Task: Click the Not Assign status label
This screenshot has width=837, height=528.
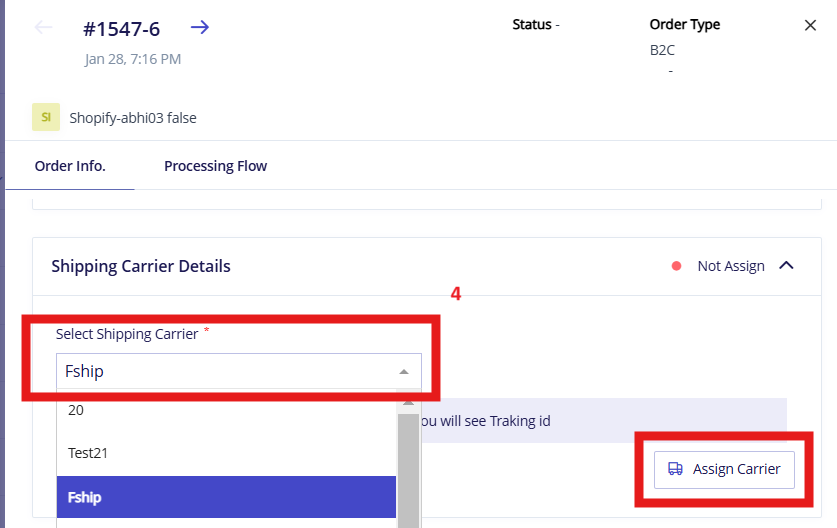Action: (x=731, y=266)
